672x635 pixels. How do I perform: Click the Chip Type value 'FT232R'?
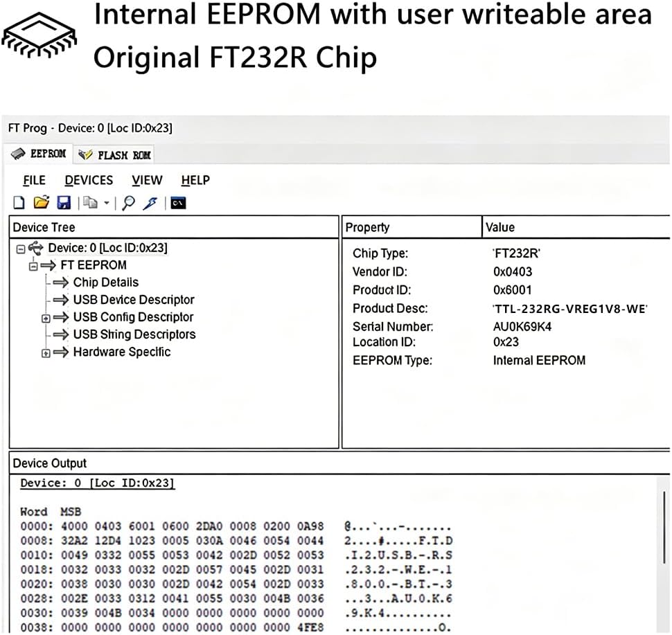516,253
